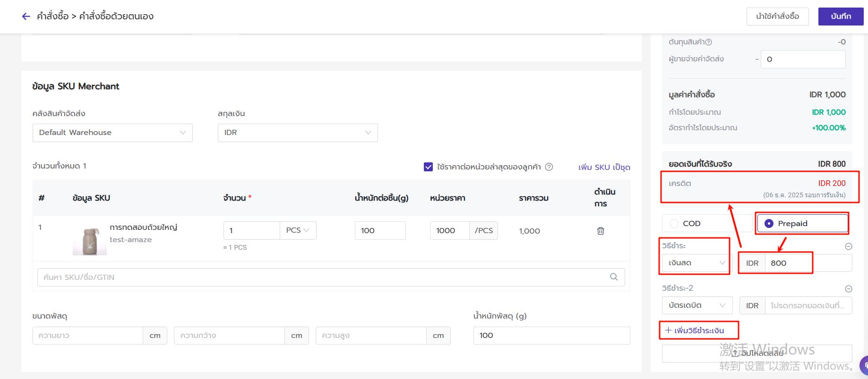Click the บันทึก save button
868x379 pixels.
841,17
